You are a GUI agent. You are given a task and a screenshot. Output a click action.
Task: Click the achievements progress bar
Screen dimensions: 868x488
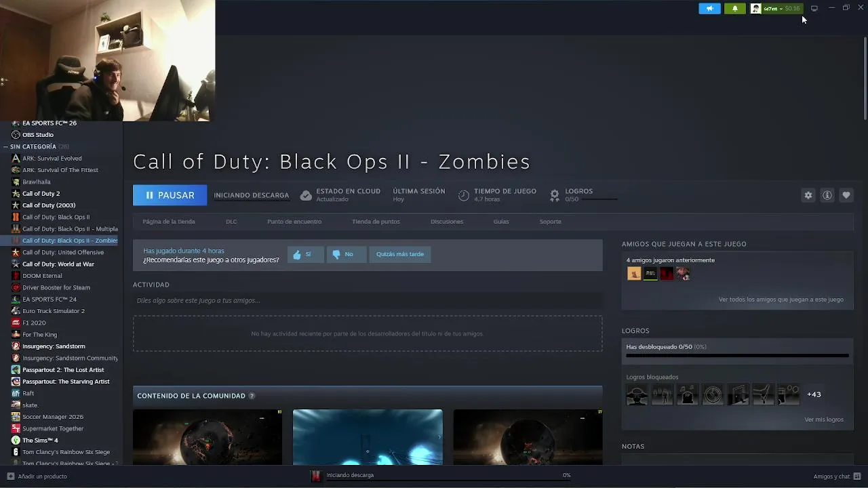click(x=737, y=355)
